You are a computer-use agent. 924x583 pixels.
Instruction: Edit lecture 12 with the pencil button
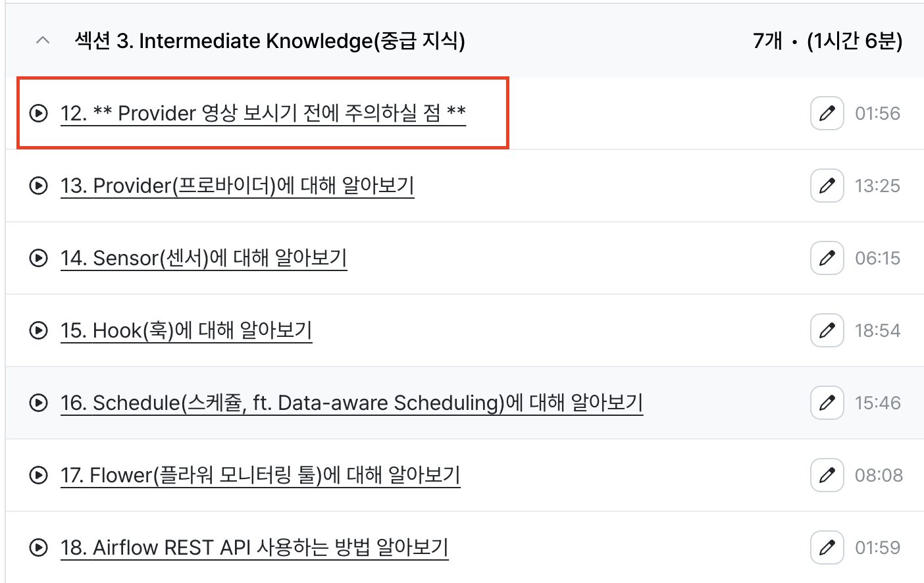(x=827, y=113)
